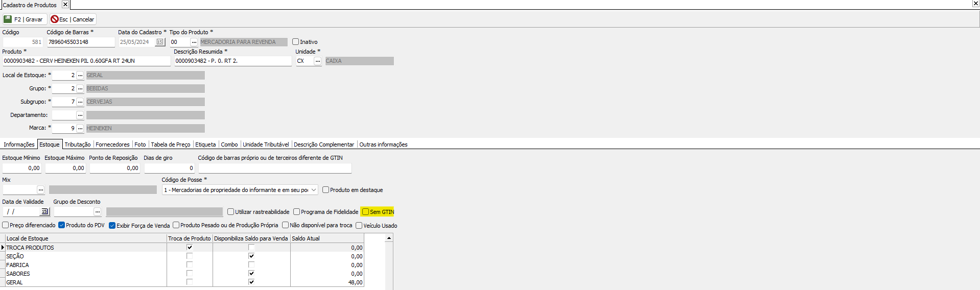Expand the Código de Posse dropdown
980x290 pixels.
[314, 190]
